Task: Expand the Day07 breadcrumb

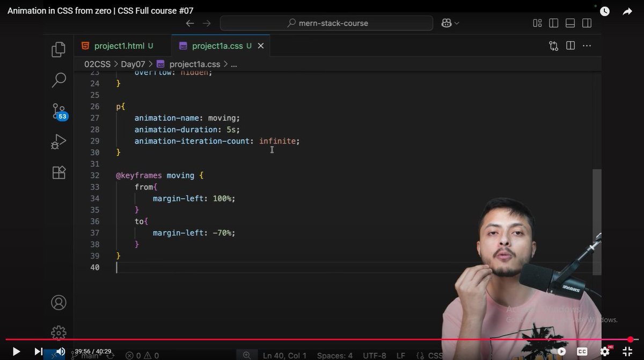Action: (x=133, y=63)
